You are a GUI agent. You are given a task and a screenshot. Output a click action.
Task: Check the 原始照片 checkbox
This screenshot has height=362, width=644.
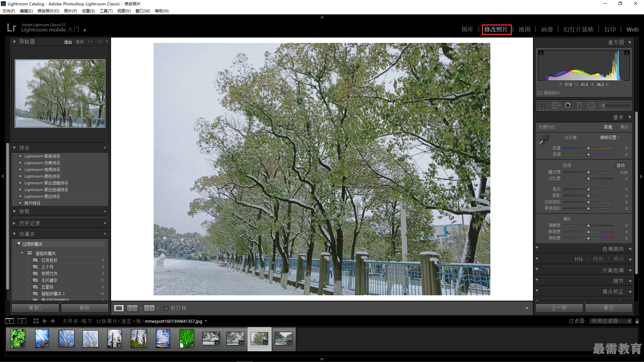pyautogui.click(x=540, y=93)
